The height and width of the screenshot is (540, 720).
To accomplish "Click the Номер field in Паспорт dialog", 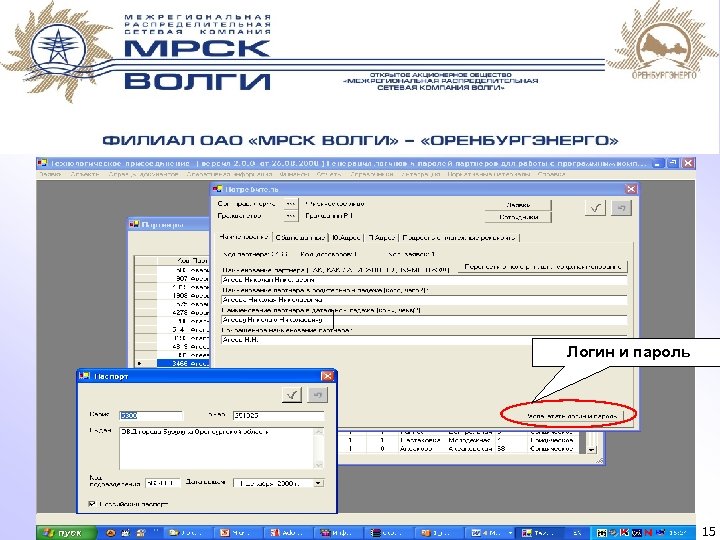I will [x=278, y=416].
